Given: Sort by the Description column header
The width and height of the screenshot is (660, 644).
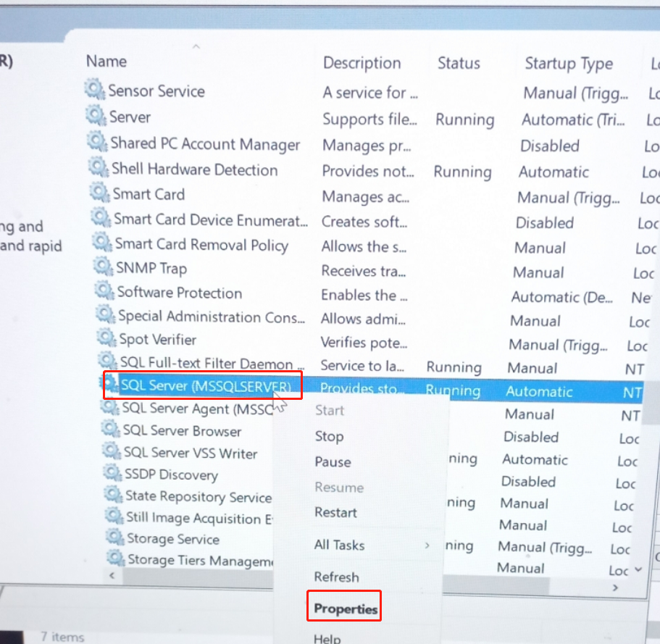Looking at the screenshot, I should [x=362, y=63].
